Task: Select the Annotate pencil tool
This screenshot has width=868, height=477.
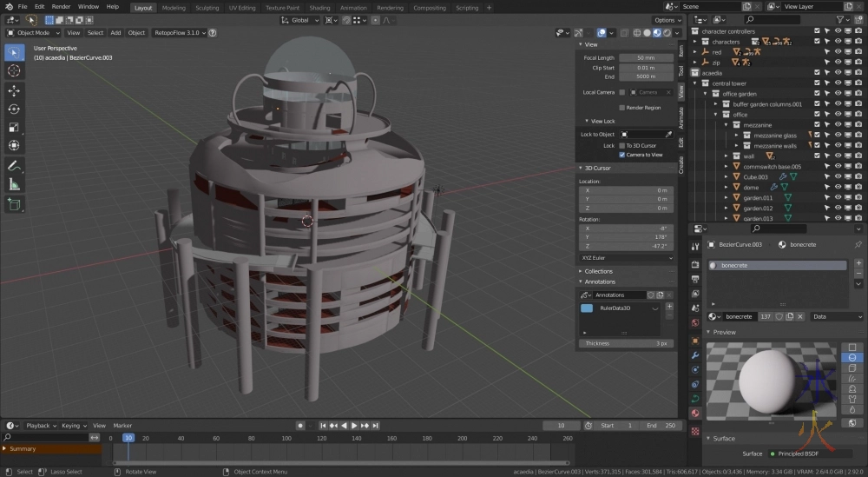Action: click(14, 166)
